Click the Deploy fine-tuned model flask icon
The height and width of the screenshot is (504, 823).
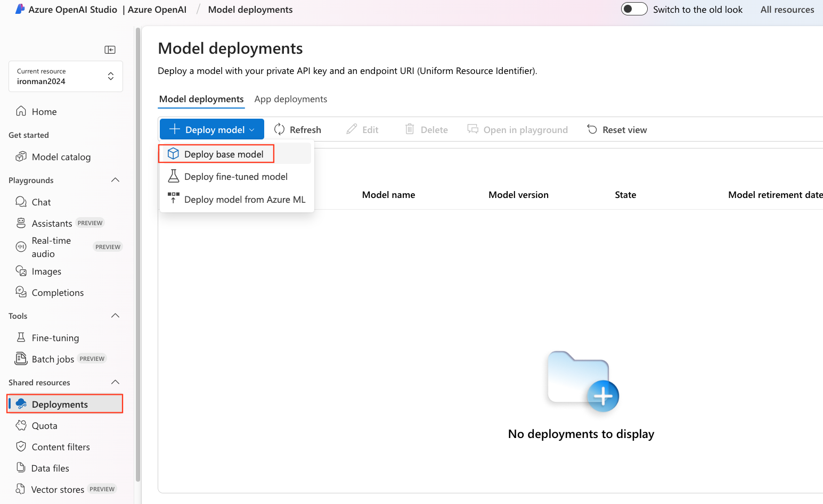tap(174, 176)
